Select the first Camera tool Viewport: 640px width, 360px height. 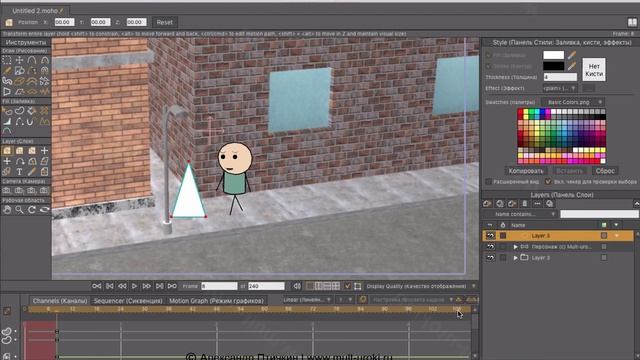point(7,190)
